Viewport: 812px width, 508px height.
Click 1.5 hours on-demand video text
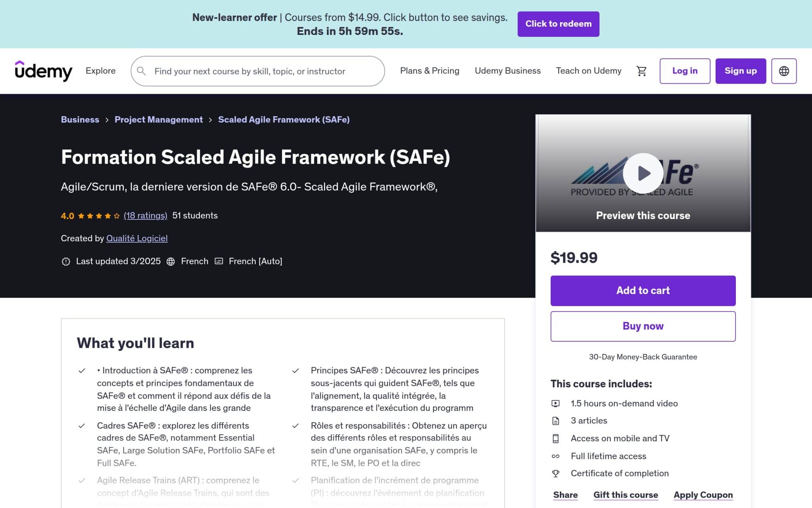tap(624, 404)
